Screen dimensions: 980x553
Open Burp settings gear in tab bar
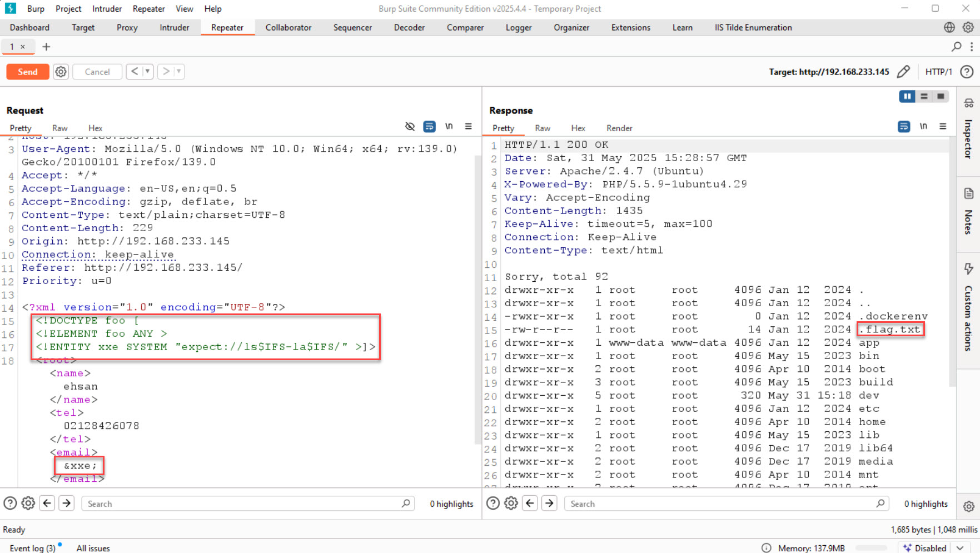pyautogui.click(x=968, y=27)
